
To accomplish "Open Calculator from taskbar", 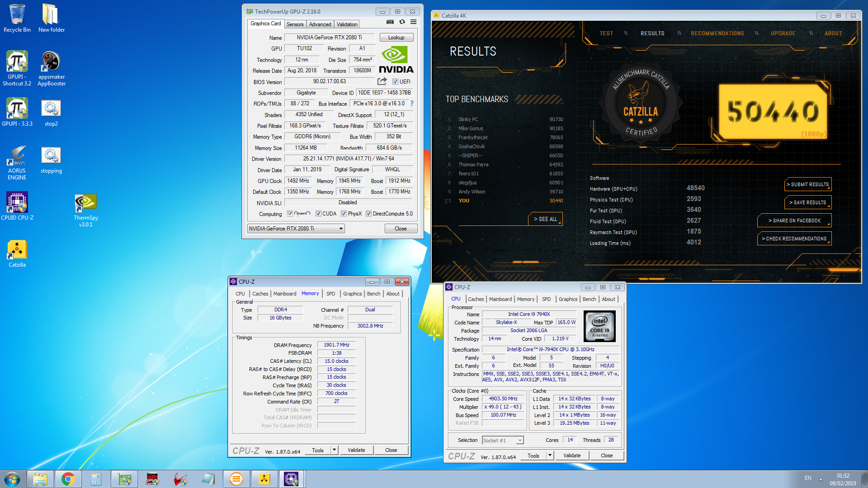I will coord(96,479).
